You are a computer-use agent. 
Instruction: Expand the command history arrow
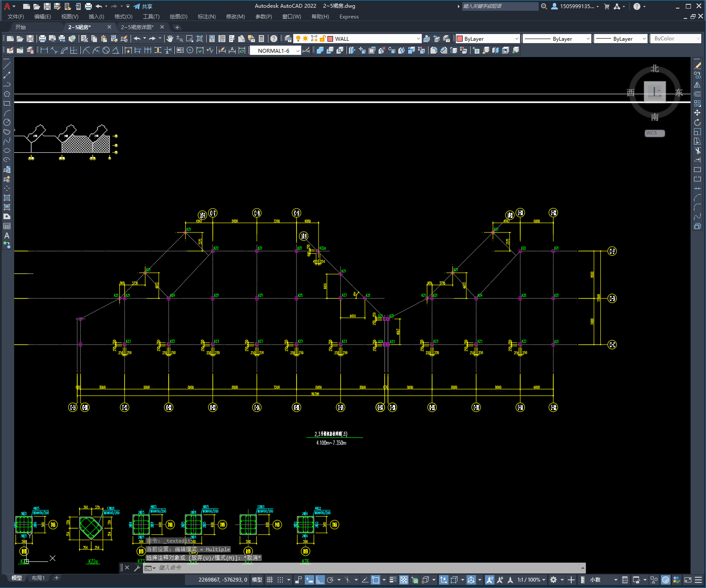(x=583, y=568)
